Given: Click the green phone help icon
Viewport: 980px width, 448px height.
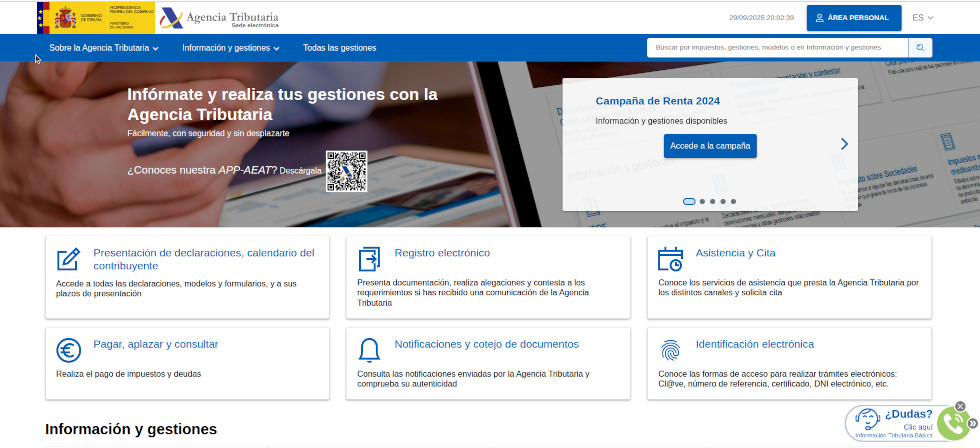Looking at the screenshot, I should click(x=953, y=424).
